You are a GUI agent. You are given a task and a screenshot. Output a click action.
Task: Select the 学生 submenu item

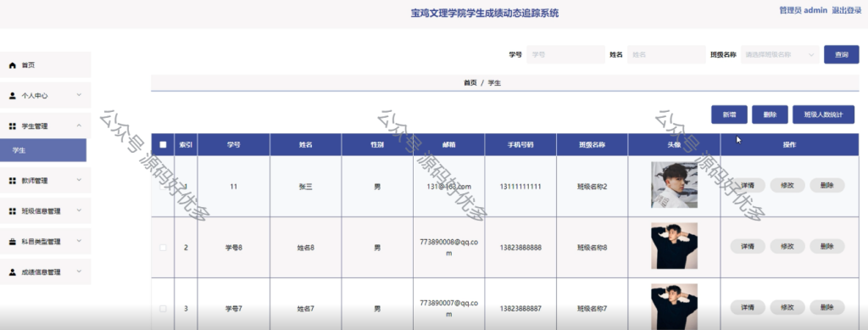43,150
